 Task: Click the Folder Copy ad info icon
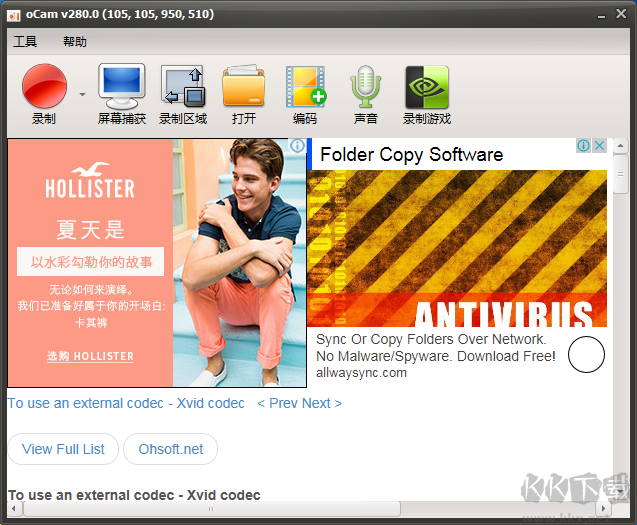(x=583, y=145)
